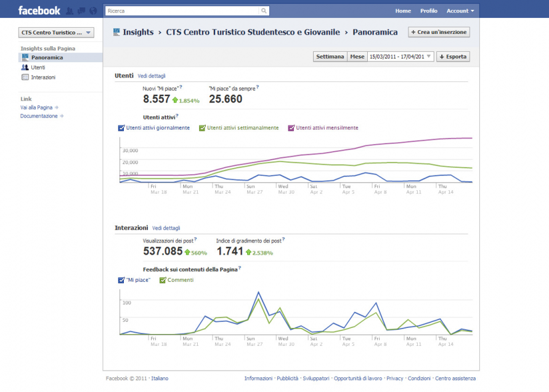The image size is (549, 392).
Task: Open Opportunità di lavoro footer link
Action: point(358,378)
